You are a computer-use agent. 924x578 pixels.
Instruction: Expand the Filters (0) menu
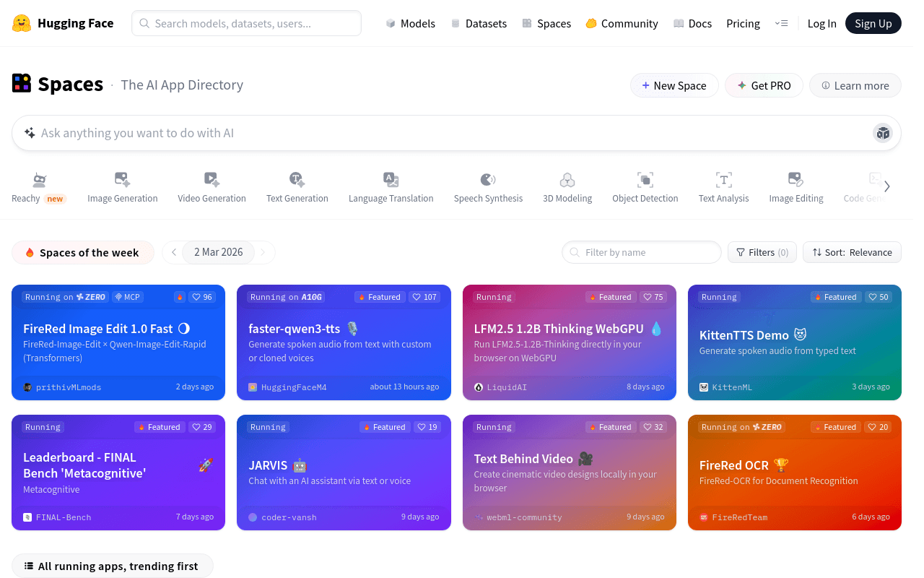click(x=762, y=252)
